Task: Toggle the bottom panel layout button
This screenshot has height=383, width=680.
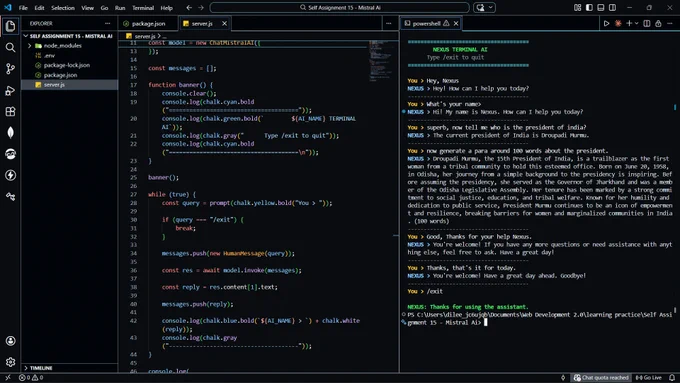Action: coord(601,7)
